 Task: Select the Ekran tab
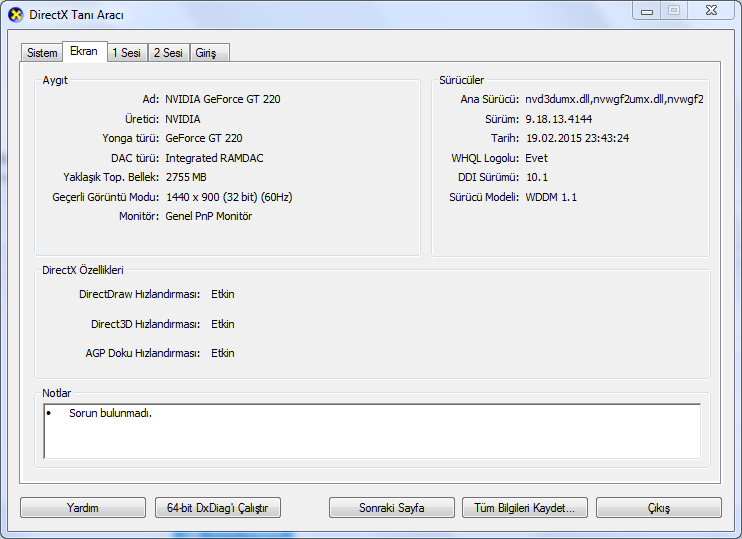84,51
